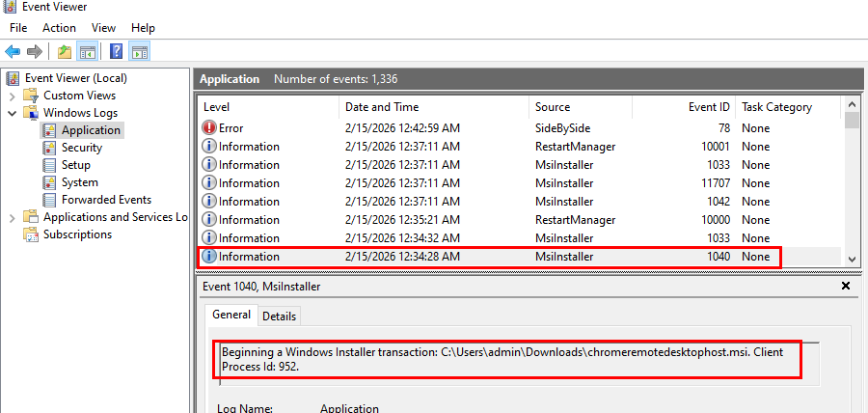
Task: Click info icon of MsiInstaller 11707 event
Action: point(209,182)
